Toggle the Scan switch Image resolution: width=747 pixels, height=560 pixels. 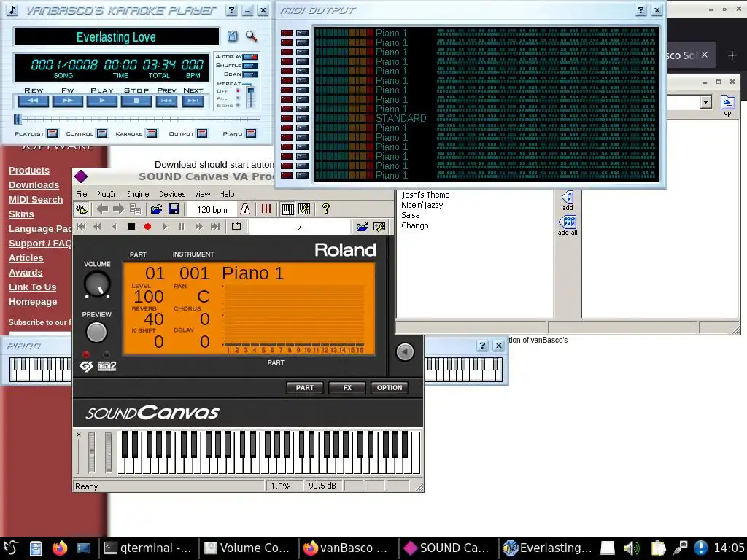(250, 74)
